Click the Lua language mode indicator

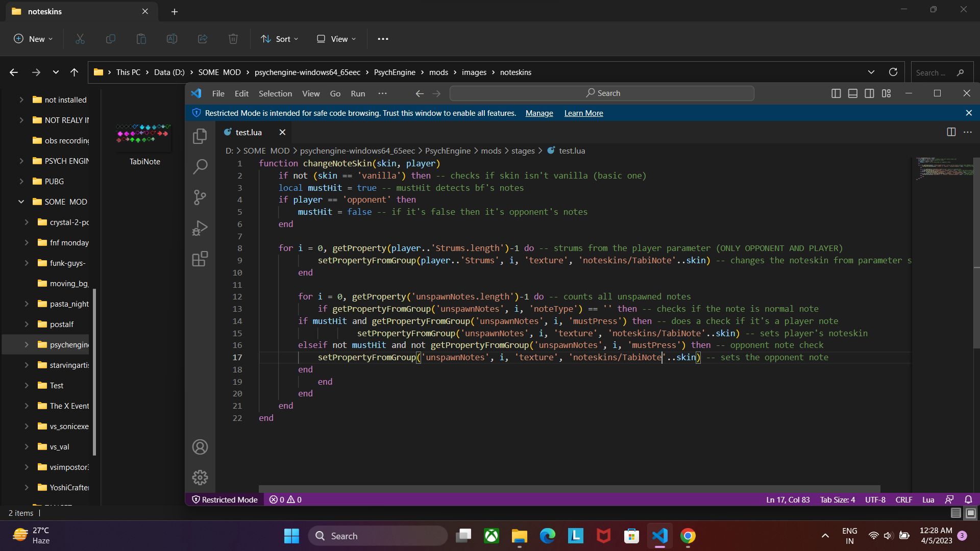point(928,499)
